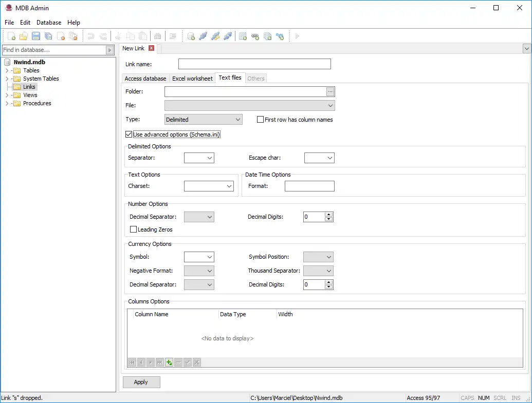Click the Save floppy disk icon
Viewport: 532px width, 403px height.
pyautogui.click(x=36, y=36)
